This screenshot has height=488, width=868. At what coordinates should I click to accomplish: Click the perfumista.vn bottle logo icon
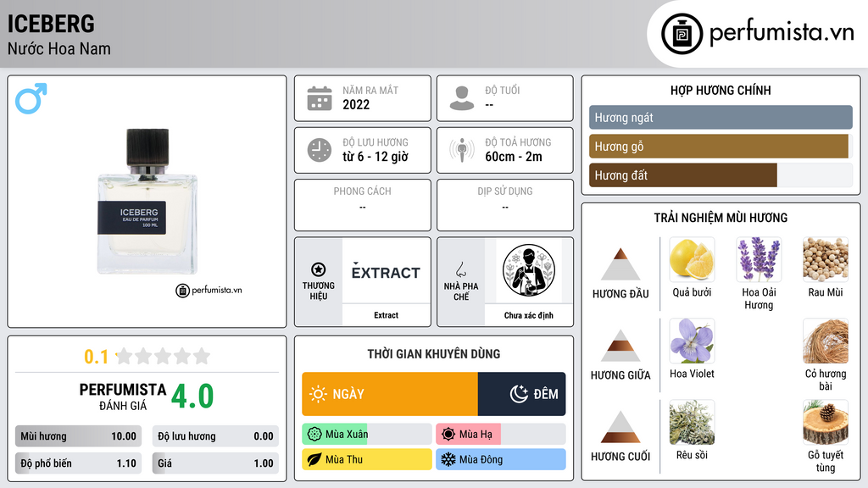682,34
